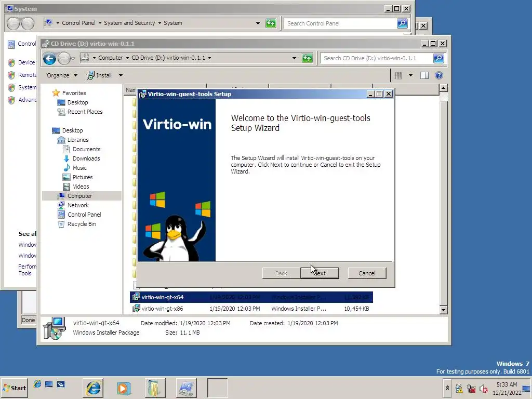The width and height of the screenshot is (532, 399).
Task: Click Next in the Virtio-win setup wizard
Action: click(x=320, y=273)
